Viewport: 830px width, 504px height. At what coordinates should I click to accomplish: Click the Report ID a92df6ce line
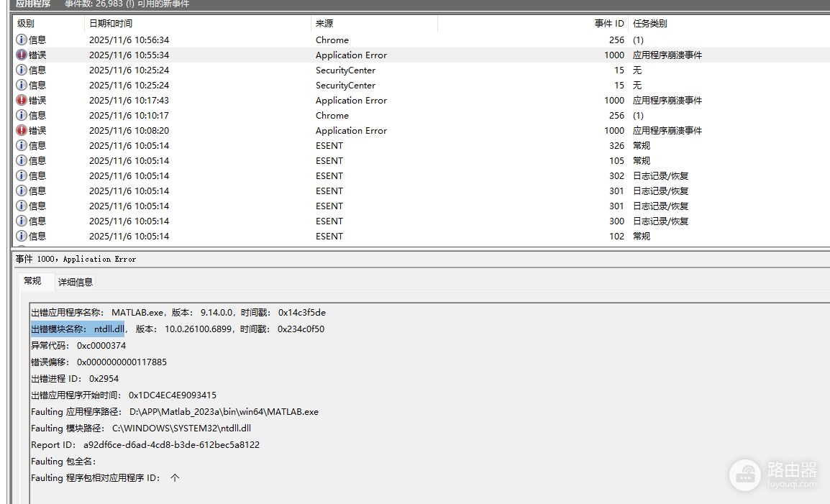[x=145, y=445]
